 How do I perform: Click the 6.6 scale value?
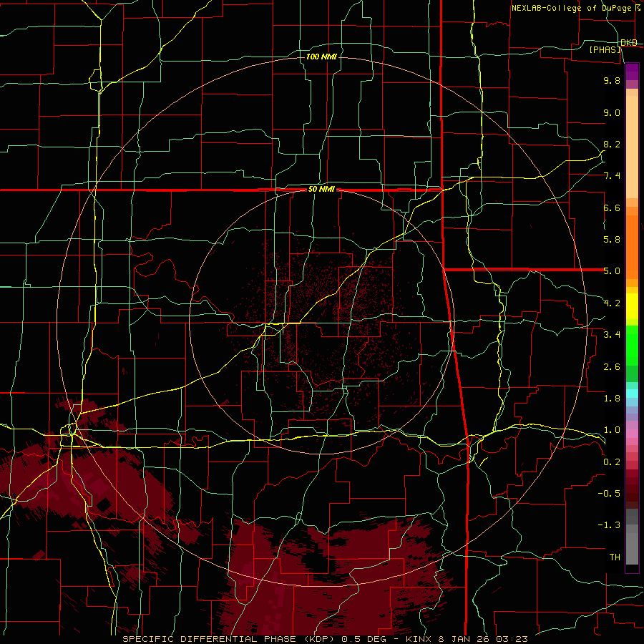[612, 208]
